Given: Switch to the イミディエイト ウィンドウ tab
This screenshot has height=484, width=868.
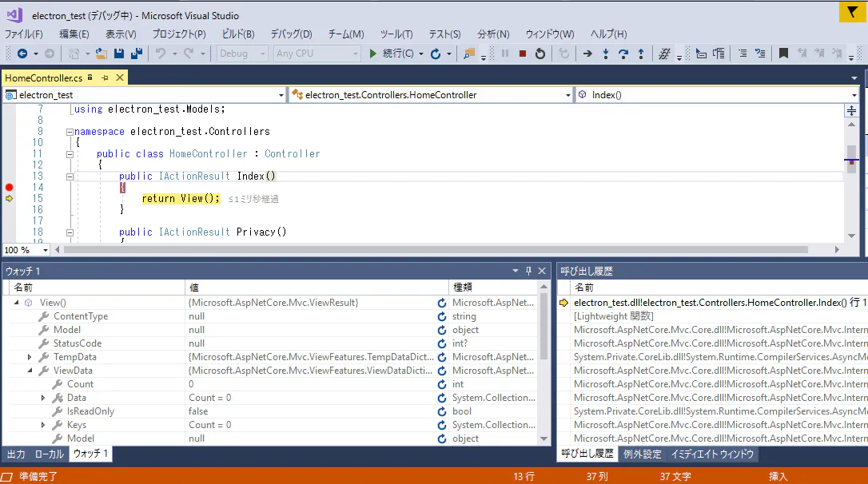Looking at the screenshot, I should click(x=712, y=454).
